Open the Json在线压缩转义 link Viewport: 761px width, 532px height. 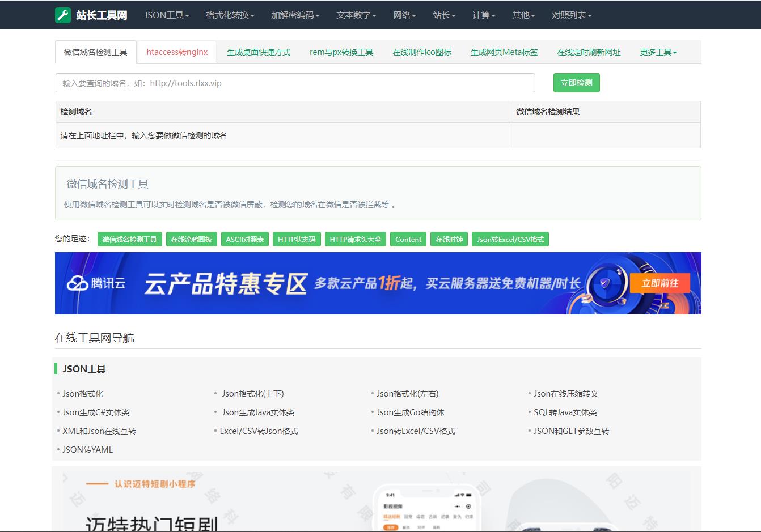click(x=566, y=394)
